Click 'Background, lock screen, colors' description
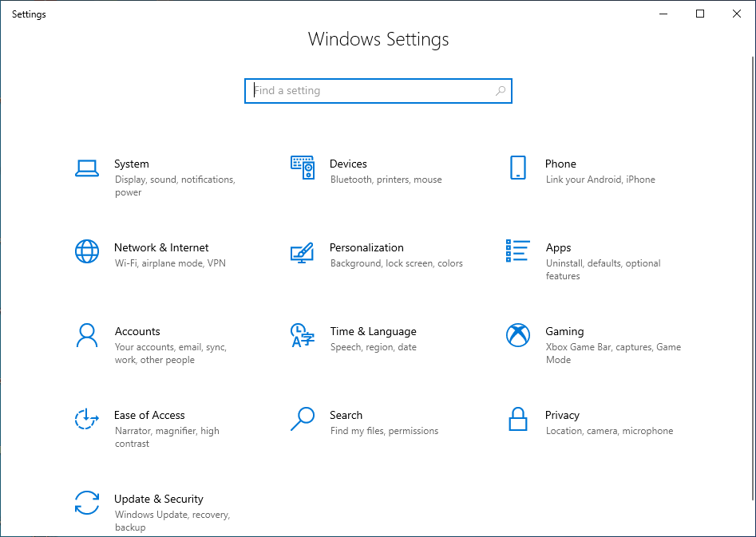Image resolution: width=756 pixels, height=537 pixels. (396, 263)
